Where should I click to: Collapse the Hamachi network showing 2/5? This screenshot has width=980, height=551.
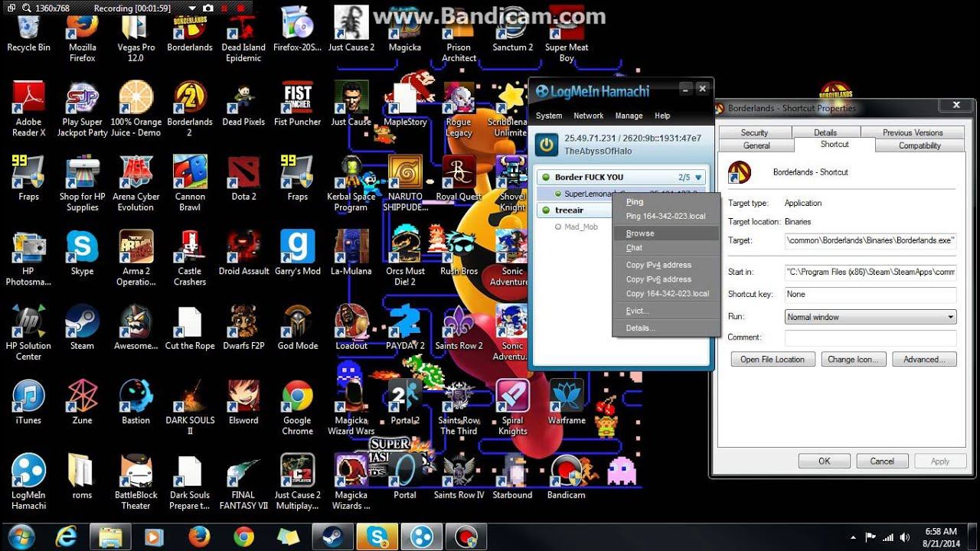pyautogui.click(x=697, y=178)
